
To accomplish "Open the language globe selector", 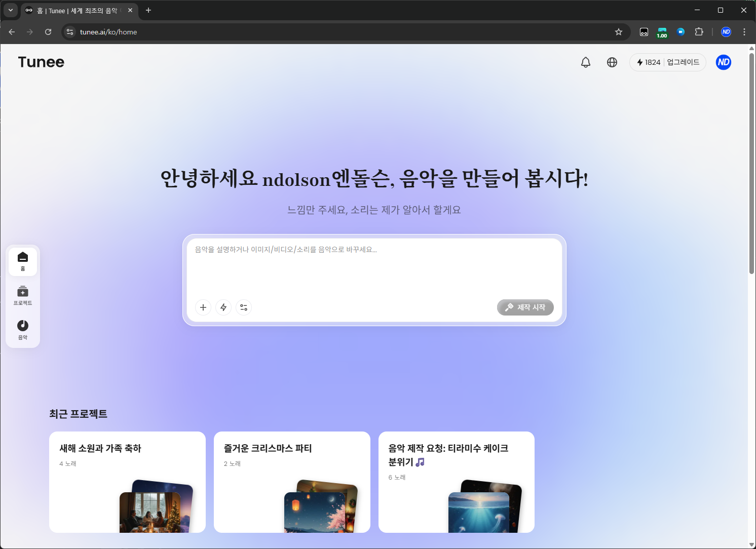I will click(x=612, y=62).
